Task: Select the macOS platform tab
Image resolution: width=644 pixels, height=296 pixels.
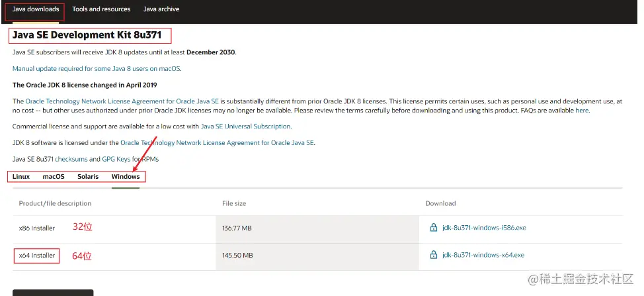Action: click(x=54, y=177)
